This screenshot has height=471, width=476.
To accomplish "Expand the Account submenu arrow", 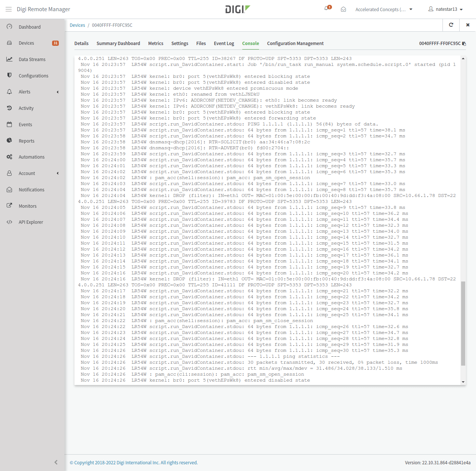I will [x=58, y=173].
